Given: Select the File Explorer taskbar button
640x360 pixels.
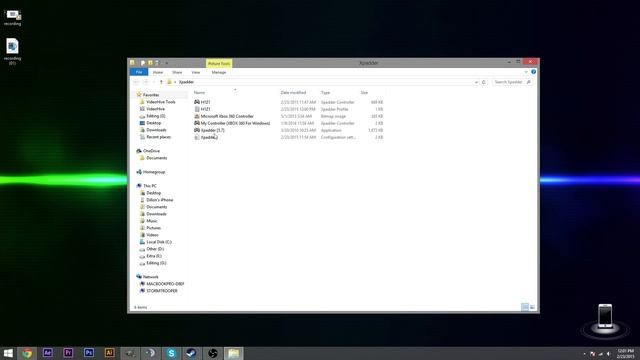Looking at the screenshot, I should (x=233, y=353).
